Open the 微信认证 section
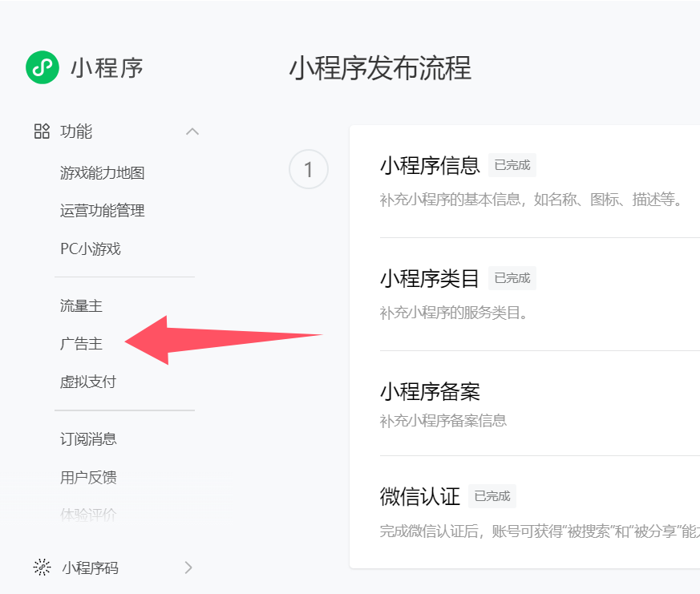The width and height of the screenshot is (700, 594). pos(420,496)
